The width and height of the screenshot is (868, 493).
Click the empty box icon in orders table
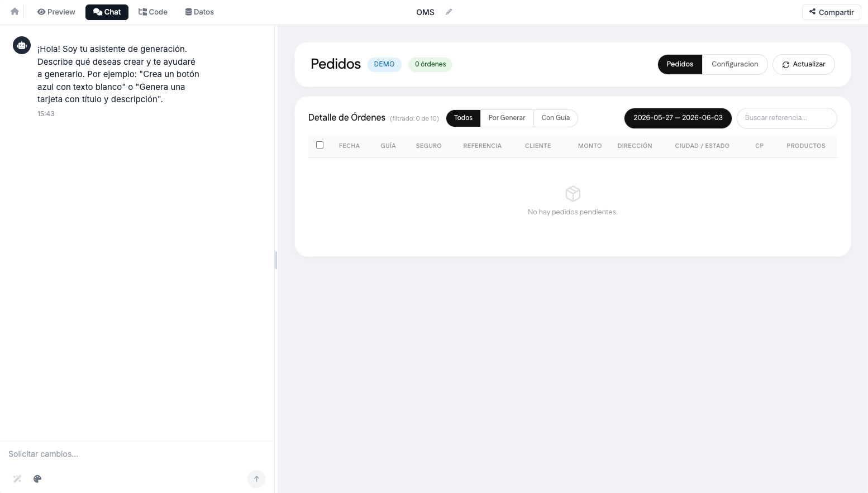coord(573,194)
